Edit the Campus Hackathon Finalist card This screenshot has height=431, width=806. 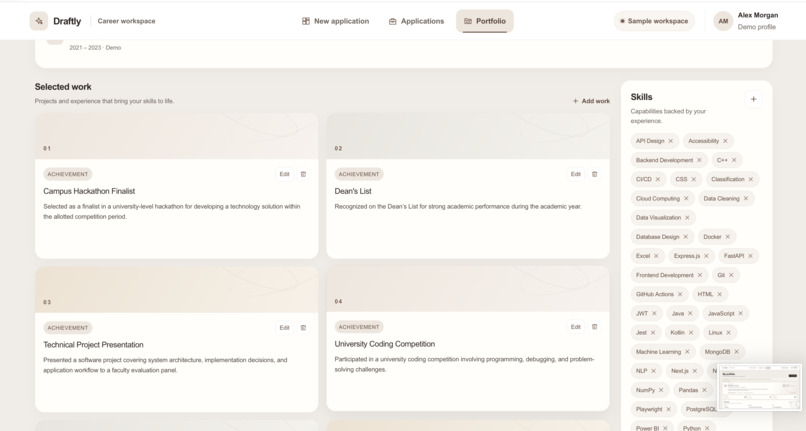(x=284, y=174)
